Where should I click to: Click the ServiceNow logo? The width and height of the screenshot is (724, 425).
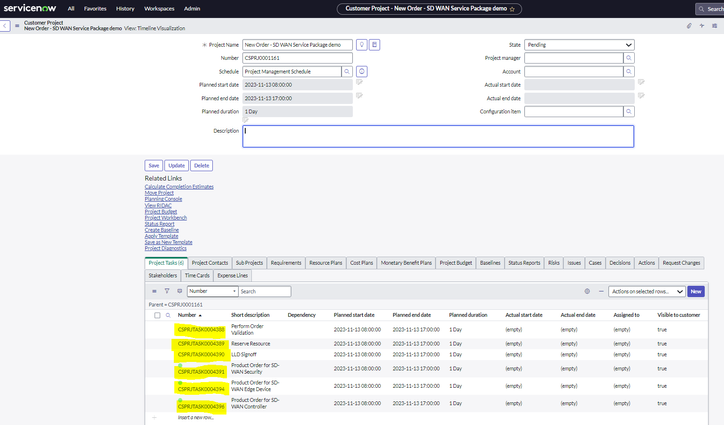point(30,8)
